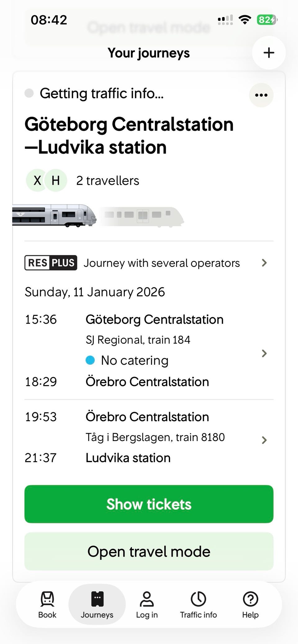Tap the blue No catering indicator dot
The image size is (298, 644).
coord(90,360)
